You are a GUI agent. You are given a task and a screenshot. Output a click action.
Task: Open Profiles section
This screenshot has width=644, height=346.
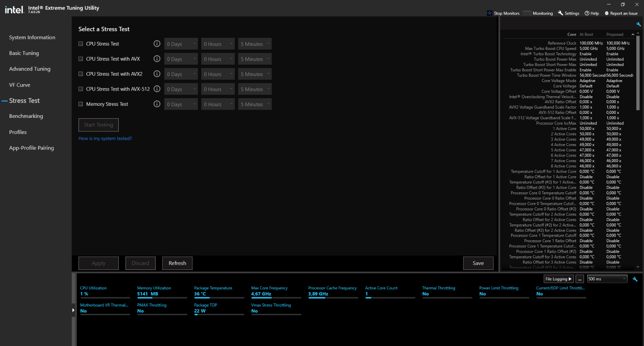[x=18, y=132]
